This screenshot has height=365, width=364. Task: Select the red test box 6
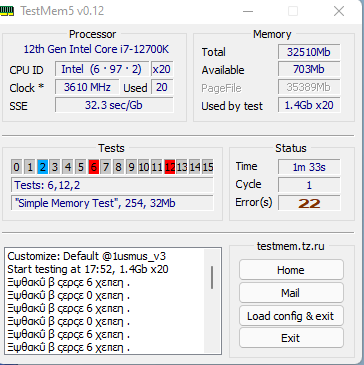(x=93, y=167)
